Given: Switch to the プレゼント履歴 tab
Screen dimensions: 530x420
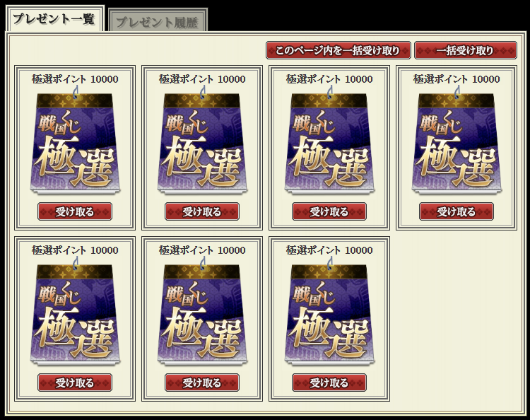Looking at the screenshot, I should pyautogui.click(x=158, y=23).
